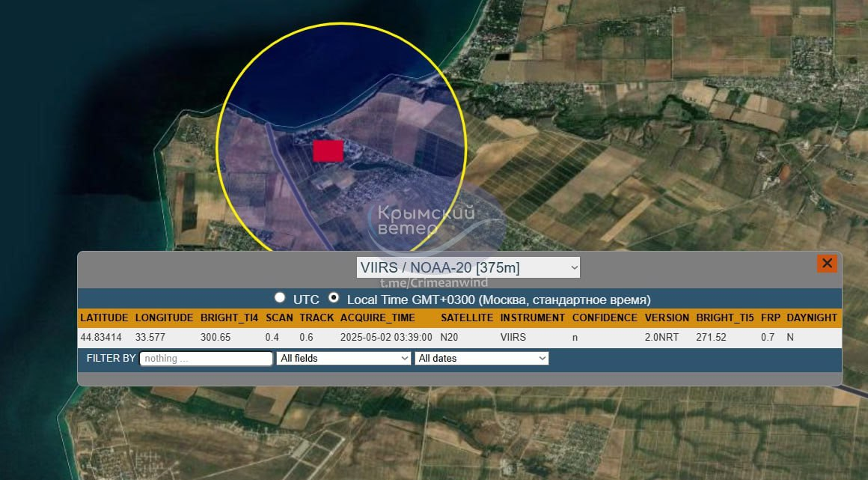Click the Filter By text input
The image size is (868, 480).
tap(206, 359)
